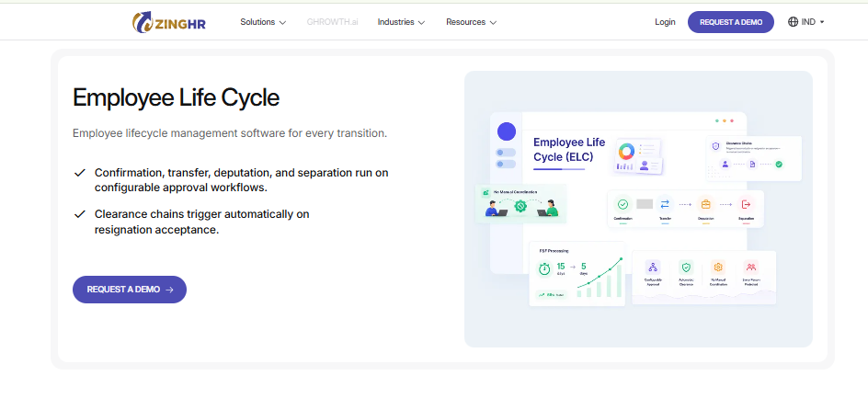Click Request a Demo in the navigation bar

(731, 22)
